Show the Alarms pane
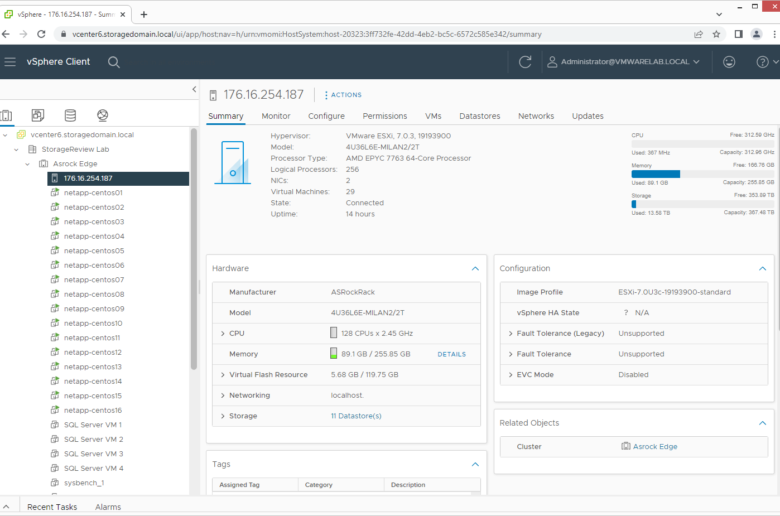 pos(108,507)
